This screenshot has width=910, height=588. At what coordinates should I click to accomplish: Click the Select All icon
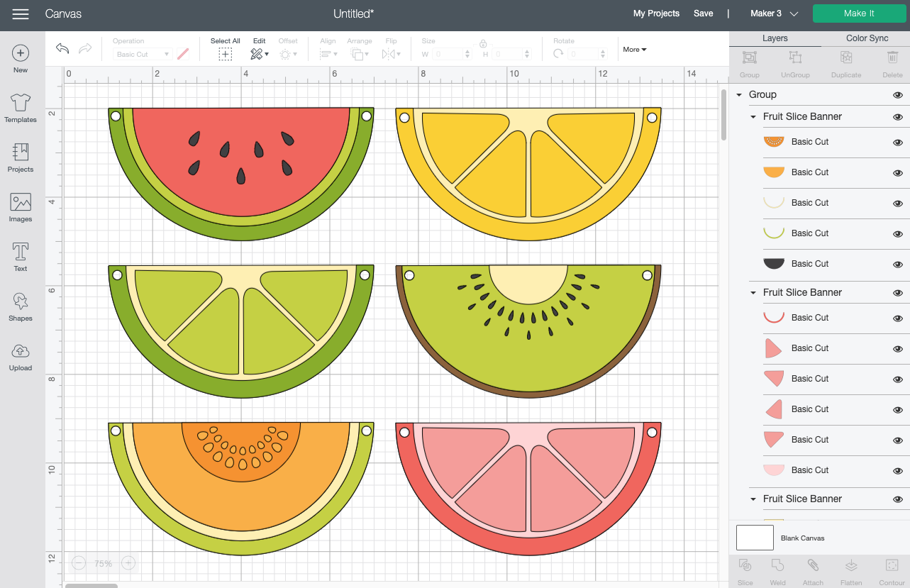click(225, 54)
